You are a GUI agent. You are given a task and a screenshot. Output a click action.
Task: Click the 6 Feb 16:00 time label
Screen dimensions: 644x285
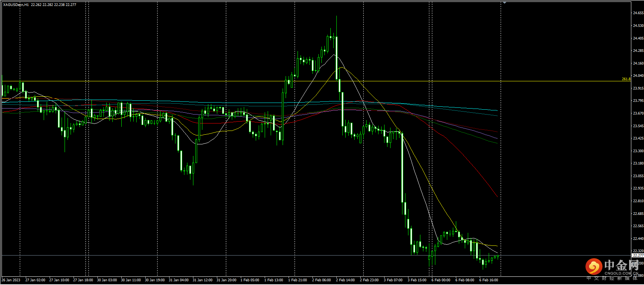click(x=488, y=280)
